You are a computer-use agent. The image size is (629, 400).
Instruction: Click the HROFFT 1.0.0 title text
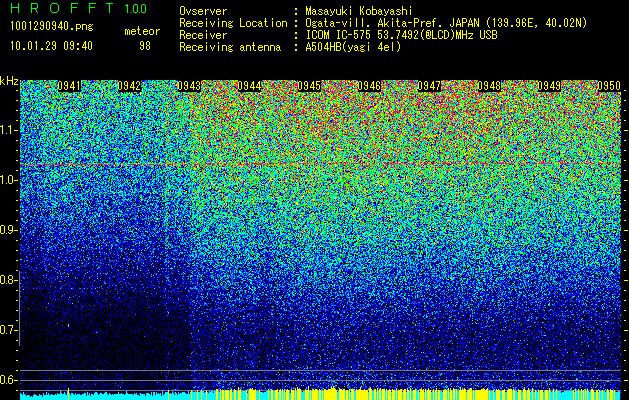79,8
